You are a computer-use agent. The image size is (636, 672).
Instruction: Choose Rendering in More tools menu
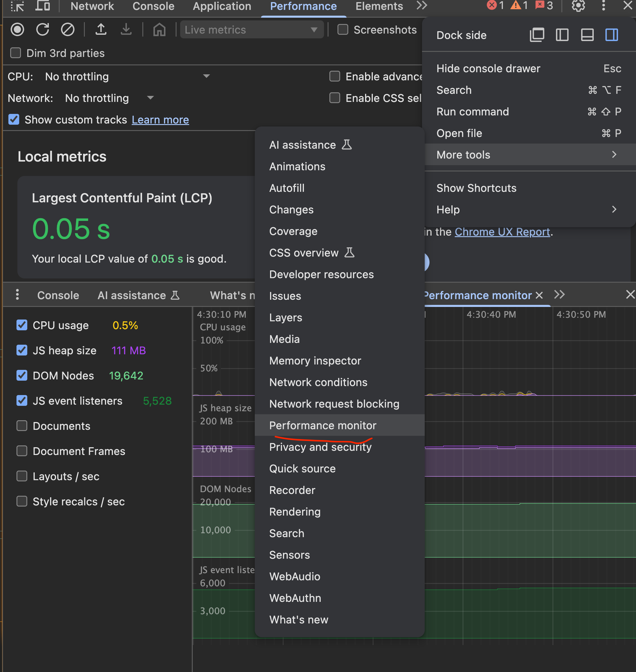[294, 511]
